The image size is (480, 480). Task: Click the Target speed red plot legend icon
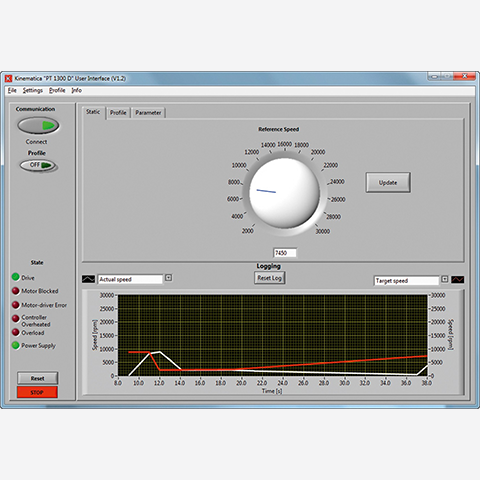(x=458, y=279)
